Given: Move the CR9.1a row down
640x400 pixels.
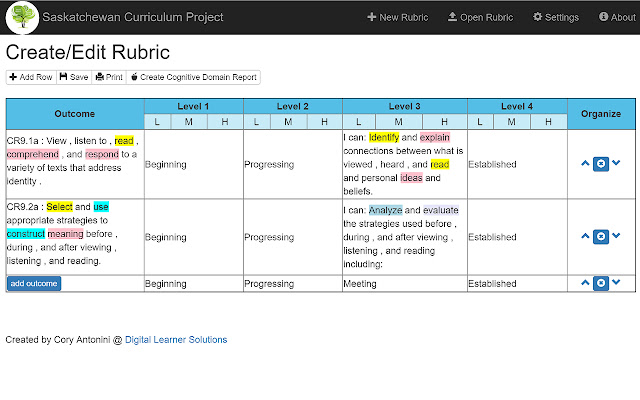Looking at the screenshot, I should coord(616,163).
